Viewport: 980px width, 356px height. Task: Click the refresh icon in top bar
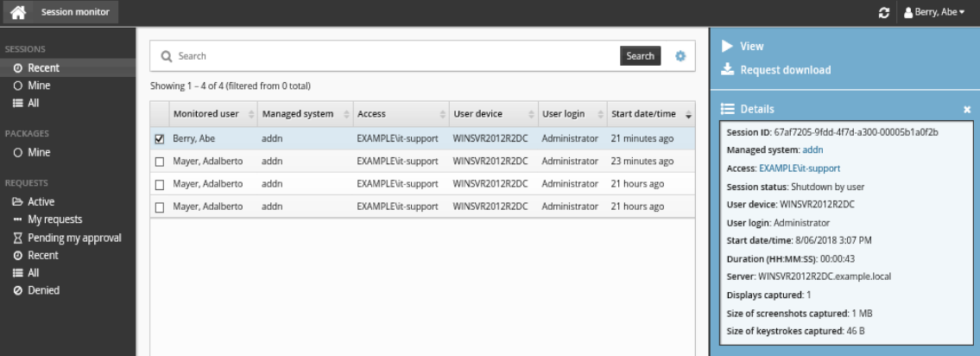tap(884, 13)
